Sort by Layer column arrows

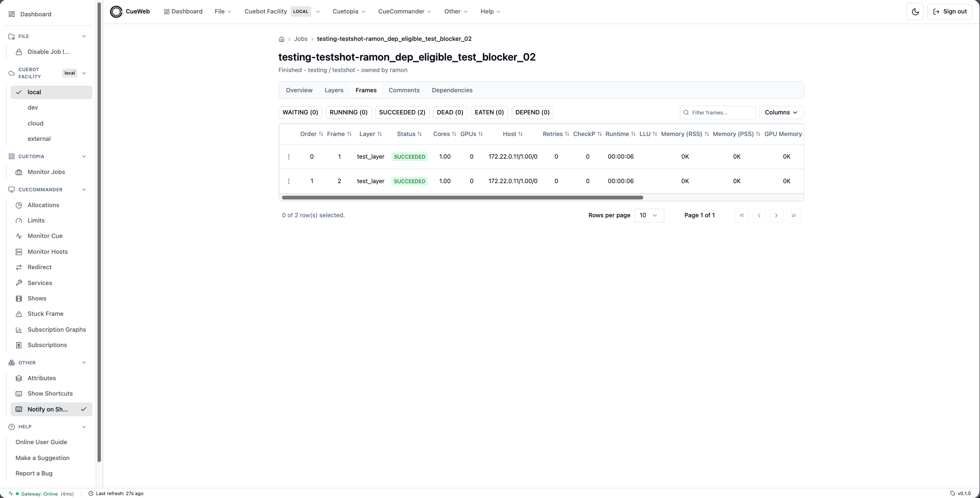point(380,134)
